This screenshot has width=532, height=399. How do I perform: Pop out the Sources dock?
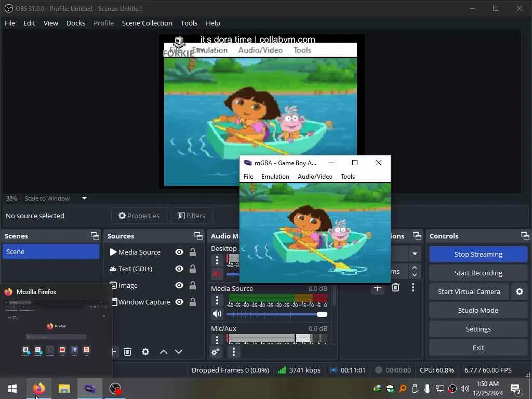coord(198,236)
